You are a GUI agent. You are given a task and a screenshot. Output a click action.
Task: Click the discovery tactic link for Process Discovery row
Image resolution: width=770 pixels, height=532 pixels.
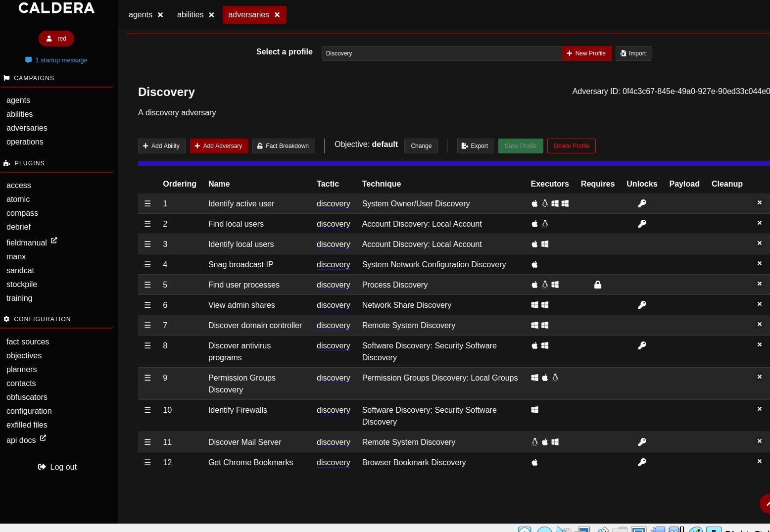(x=334, y=285)
